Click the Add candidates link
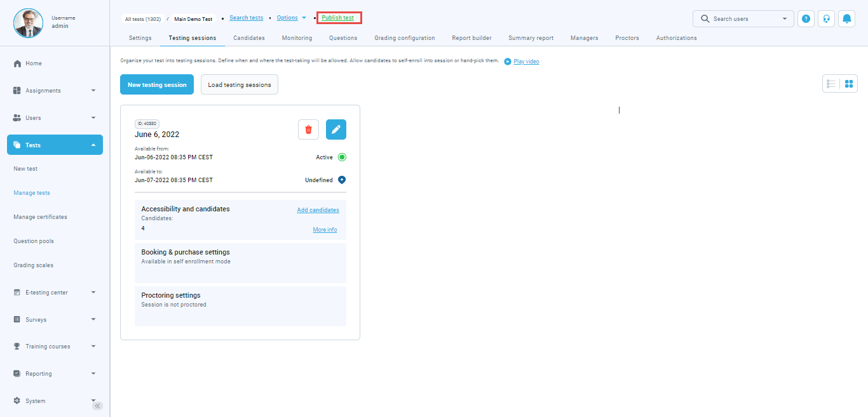Screen dimensions: 868x417 318,210
